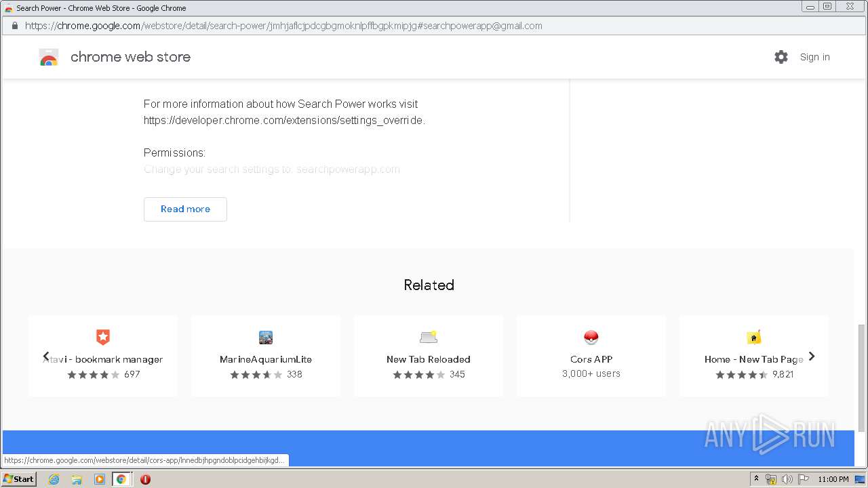Click the chrome web store header text
This screenshot has height=488, width=868.
point(130,57)
